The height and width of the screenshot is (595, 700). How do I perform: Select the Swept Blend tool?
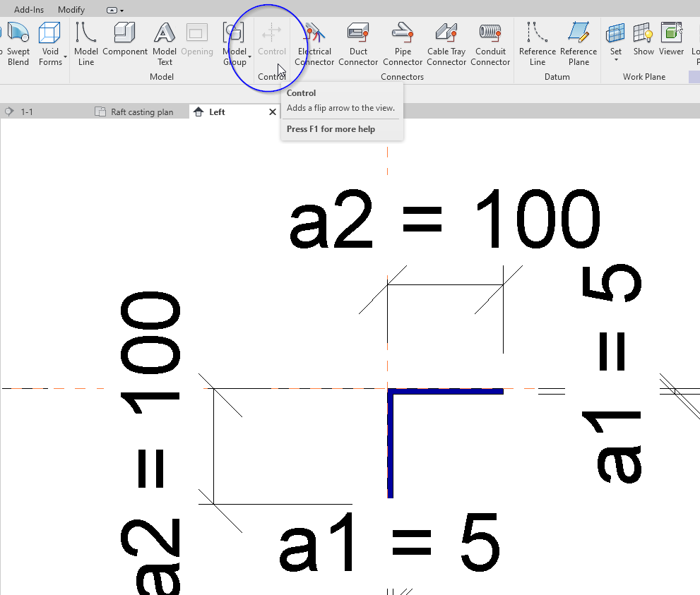pyautogui.click(x=18, y=42)
